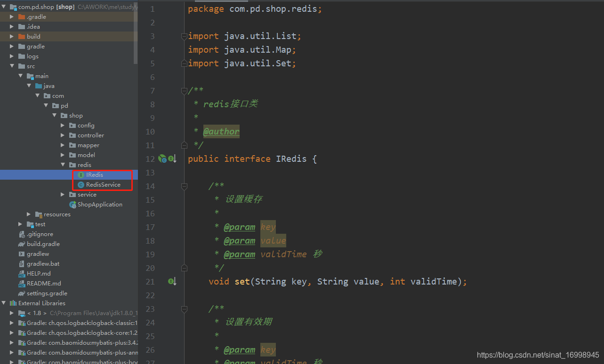Image resolution: width=604 pixels, height=364 pixels.
Task: Expand the model package
Action: click(x=63, y=155)
